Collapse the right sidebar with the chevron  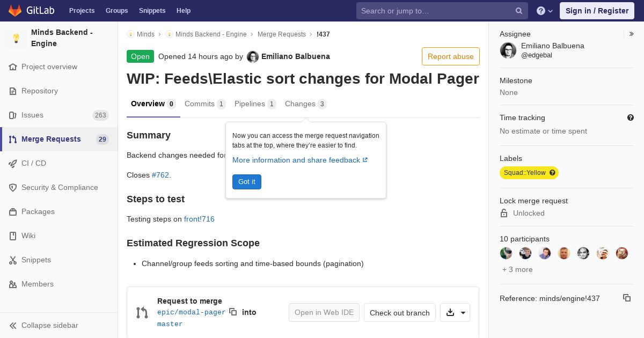(632, 34)
